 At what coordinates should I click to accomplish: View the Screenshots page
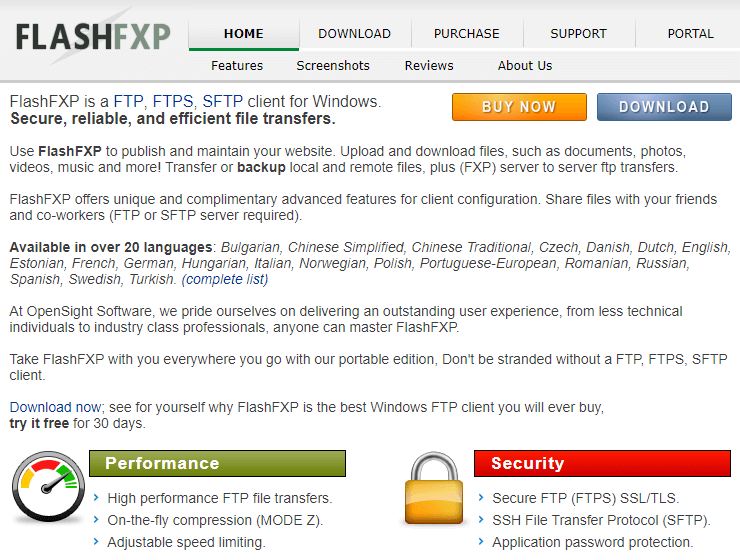(x=333, y=65)
